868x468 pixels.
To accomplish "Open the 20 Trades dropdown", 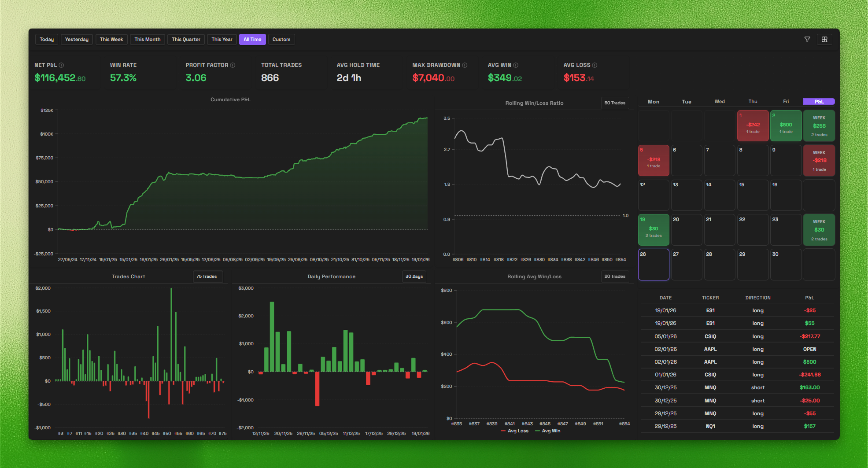I will click(615, 276).
